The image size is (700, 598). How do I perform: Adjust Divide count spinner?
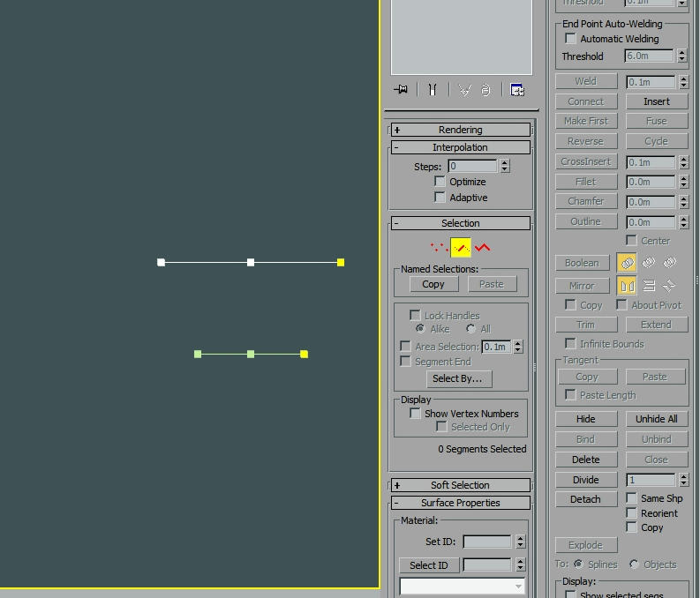[683, 480]
